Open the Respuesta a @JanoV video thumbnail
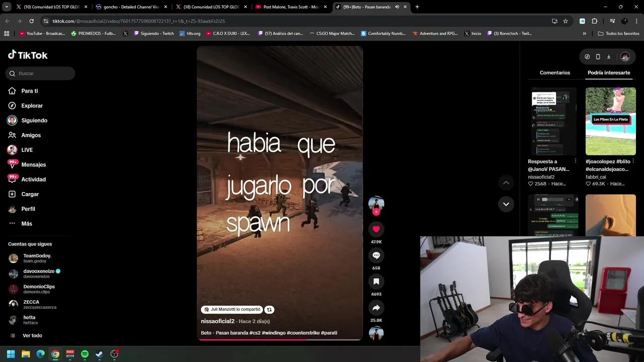This screenshot has height=362, width=644. tap(553, 121)
